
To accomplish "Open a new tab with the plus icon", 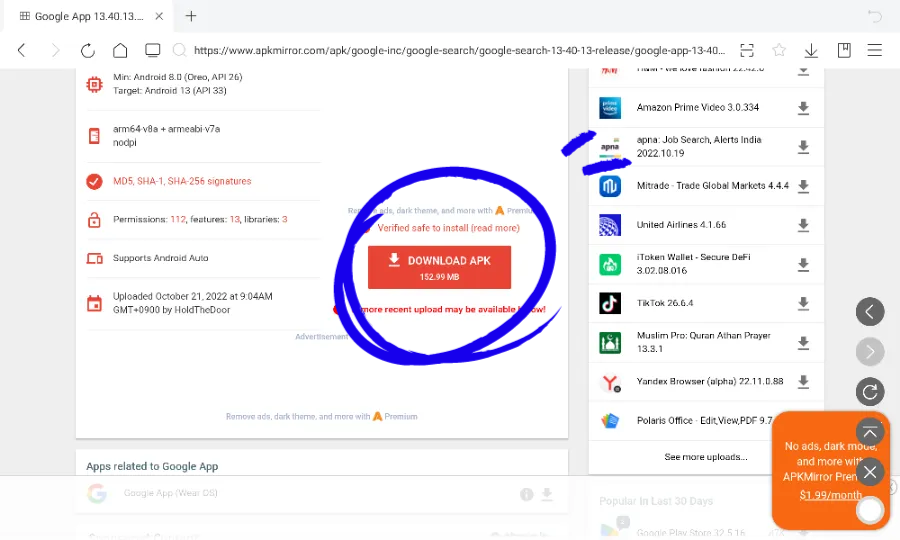I will [x=191, y=16].
